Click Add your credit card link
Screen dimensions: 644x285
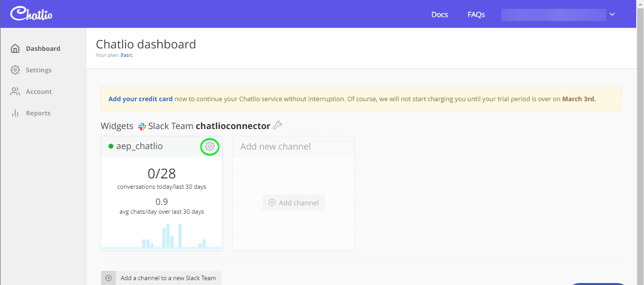141,99
